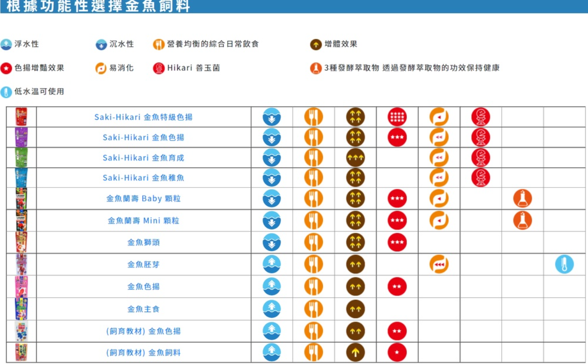This screenshot has width=588, height=364.
Task: Click the Saki-Hikari 金魚育成 green package thumbnail
Action: [x=21, y=158]
